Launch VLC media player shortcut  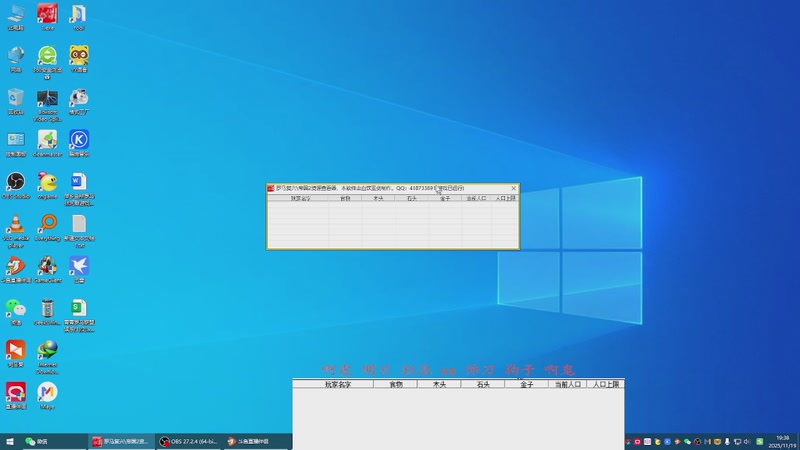[16, 231]
